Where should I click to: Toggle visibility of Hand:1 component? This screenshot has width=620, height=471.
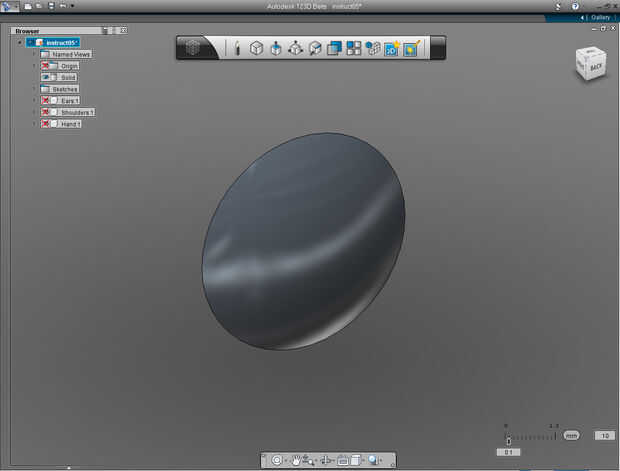tap(45, 124)
